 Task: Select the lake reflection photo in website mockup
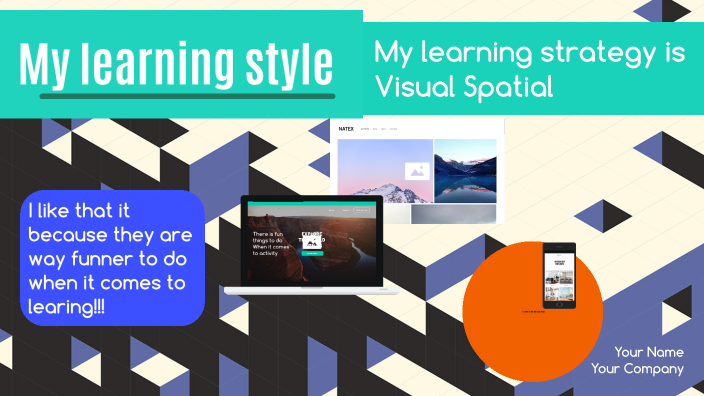(x=465, y=171)
